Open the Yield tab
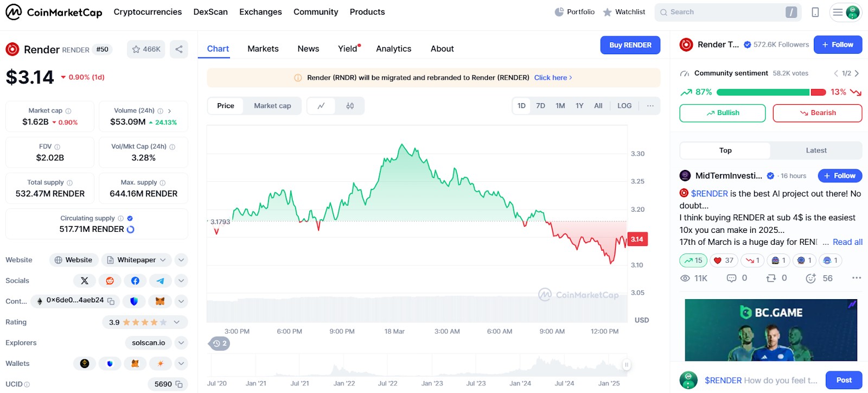This screenshot has width=868, height=393. click(349, 49)
